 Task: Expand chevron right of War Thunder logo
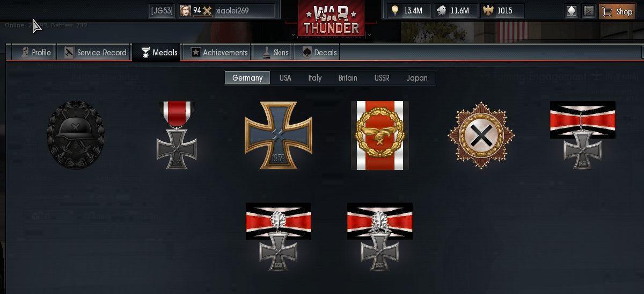(x=370, y=34)
